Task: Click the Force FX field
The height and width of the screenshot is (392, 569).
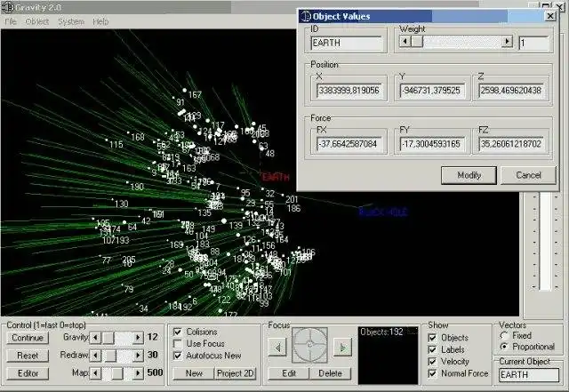Action: point(349,144)
